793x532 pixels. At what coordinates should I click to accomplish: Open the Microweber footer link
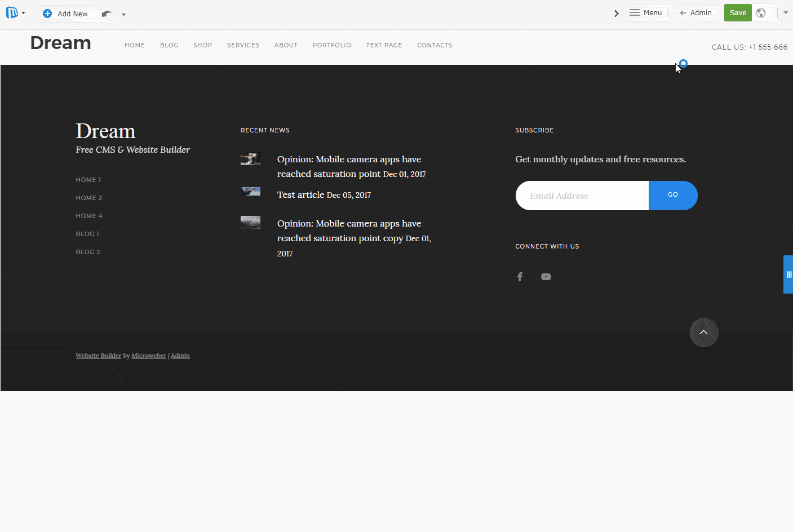point(149,356)
